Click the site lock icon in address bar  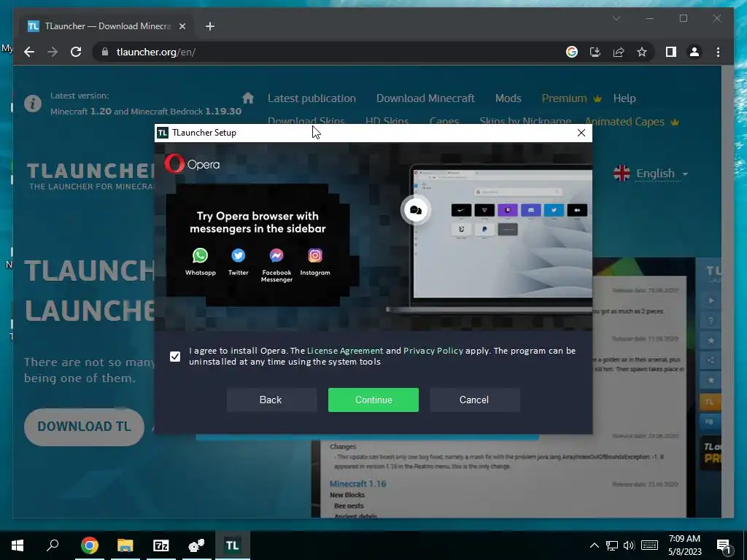pos(105,52)
